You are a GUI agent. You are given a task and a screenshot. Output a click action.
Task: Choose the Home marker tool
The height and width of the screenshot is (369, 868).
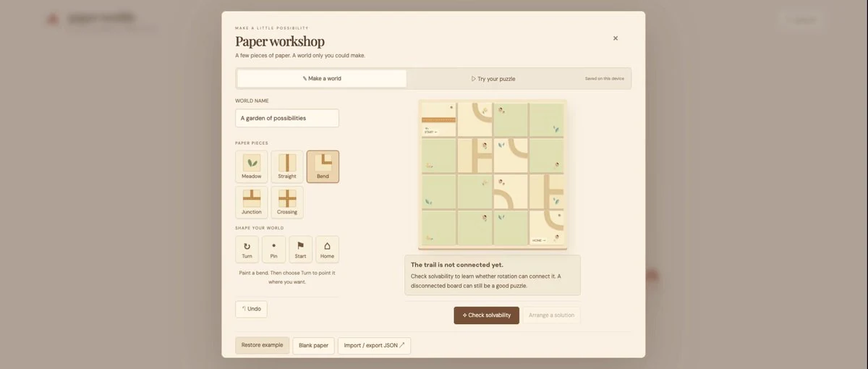click(327, 249)
